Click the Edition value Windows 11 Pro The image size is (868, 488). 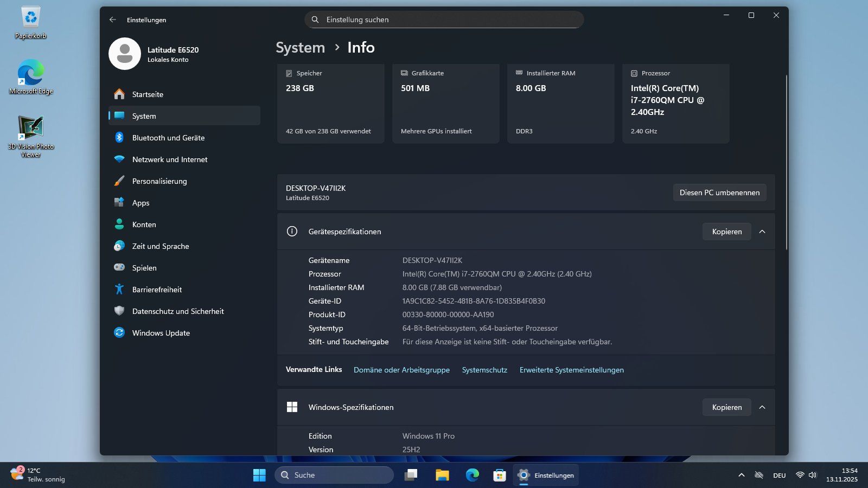pyautogui.click(x=429, y=436)
